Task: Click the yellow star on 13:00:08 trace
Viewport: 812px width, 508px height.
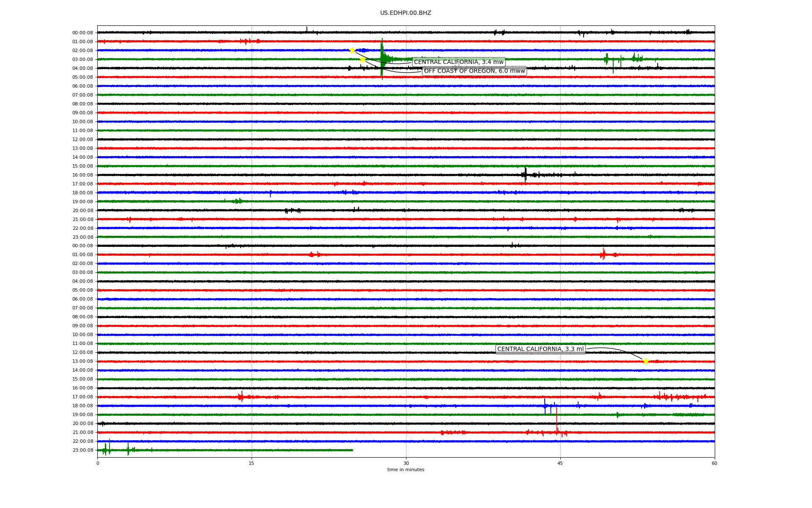Action: point(645,361)
